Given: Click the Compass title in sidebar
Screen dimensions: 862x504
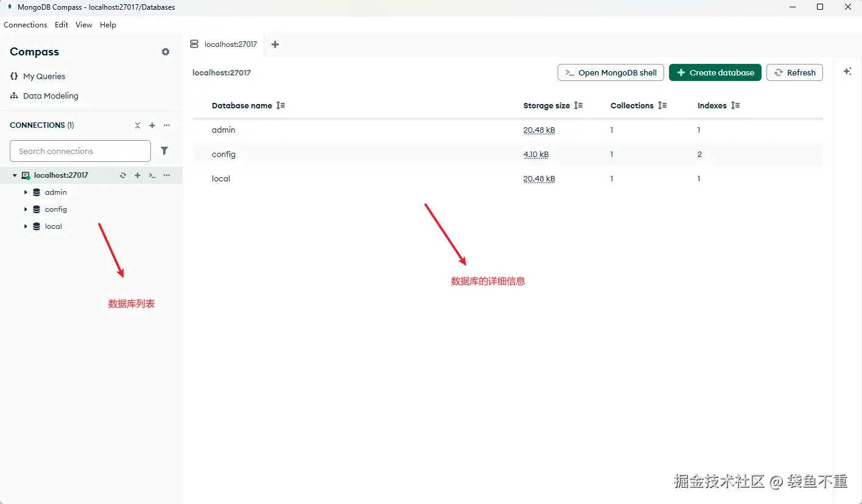Looking at the screenshot, I should 34,52.
